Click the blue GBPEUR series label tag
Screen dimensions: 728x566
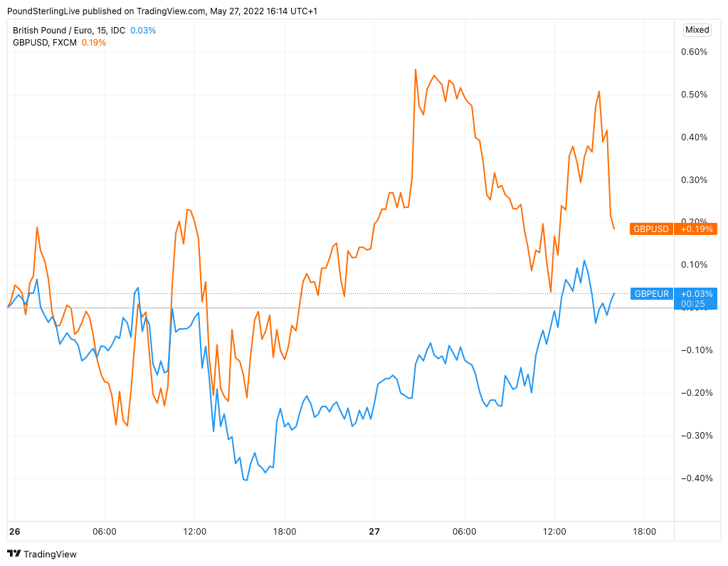tap(651, 294)
